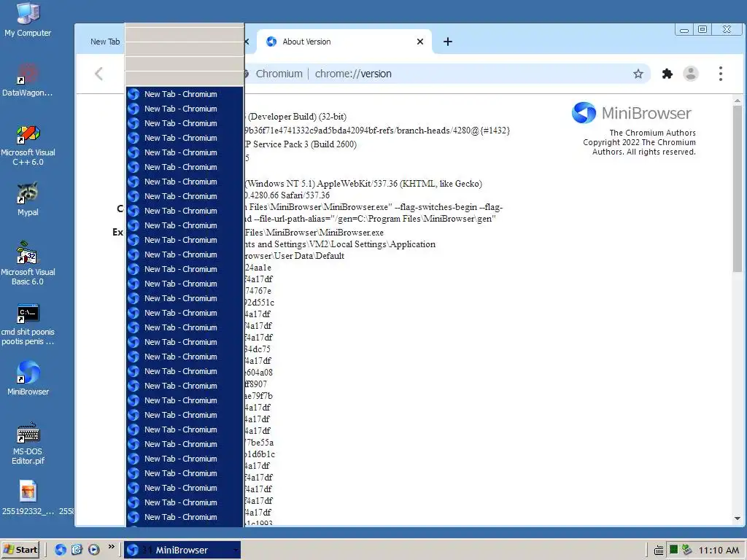
Task: Click the "Service Pack 3 (Build 2600)" text
Action: [x=305, y=144]
